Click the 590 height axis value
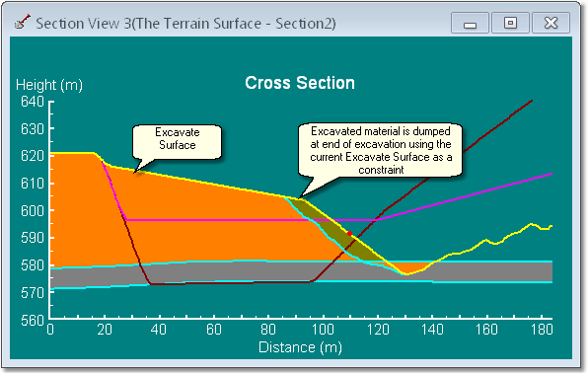The width and height of the screenshot is (588, 375). (x=33, y=238)
